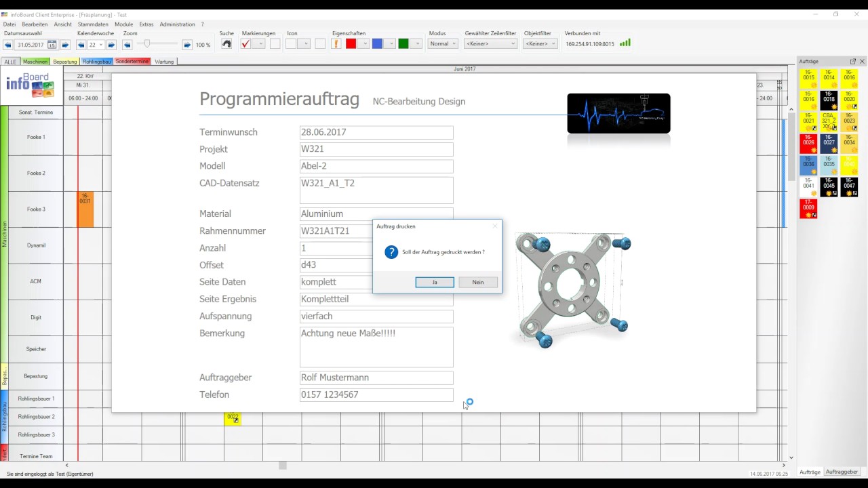
Task: Click the exclamation mark Eigenschaften icon
Action: pos(336,44)
